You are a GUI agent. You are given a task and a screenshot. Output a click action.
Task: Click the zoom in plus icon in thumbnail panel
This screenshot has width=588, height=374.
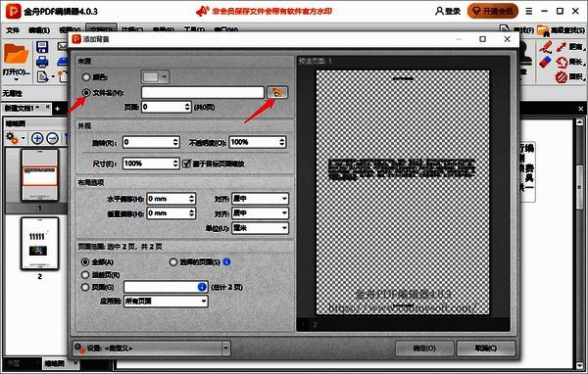(37, 138)
